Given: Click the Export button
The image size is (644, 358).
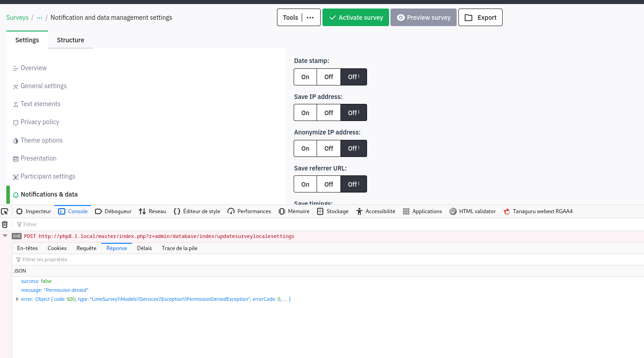Looking at the screenshot, I should [x=481, y=18].
